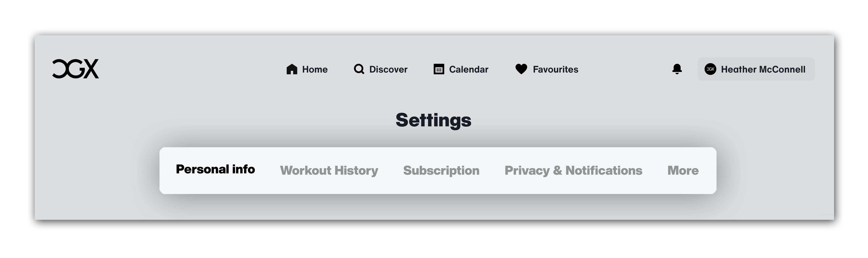Click the Heather McConnell name label
Screen dimensions: 868x258
tap(763, 69)
